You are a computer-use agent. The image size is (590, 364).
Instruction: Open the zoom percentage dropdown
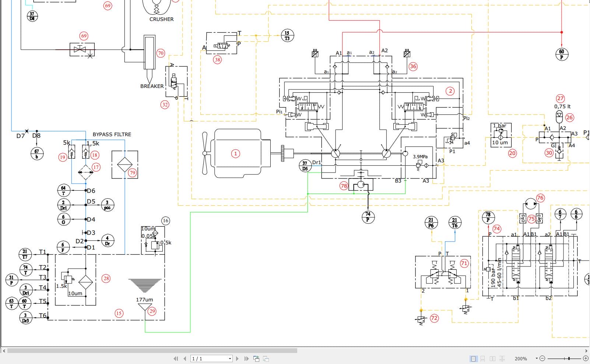(x=537, y=358)
